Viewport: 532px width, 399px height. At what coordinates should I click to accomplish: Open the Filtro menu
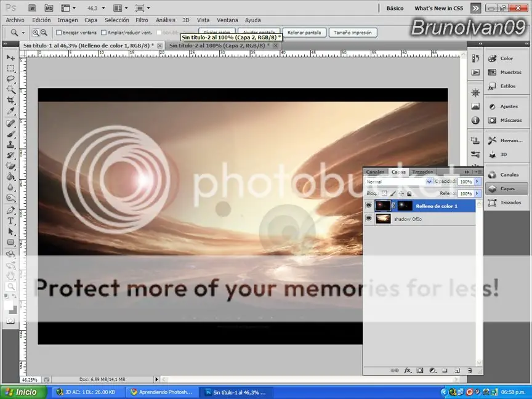[142, 20]
